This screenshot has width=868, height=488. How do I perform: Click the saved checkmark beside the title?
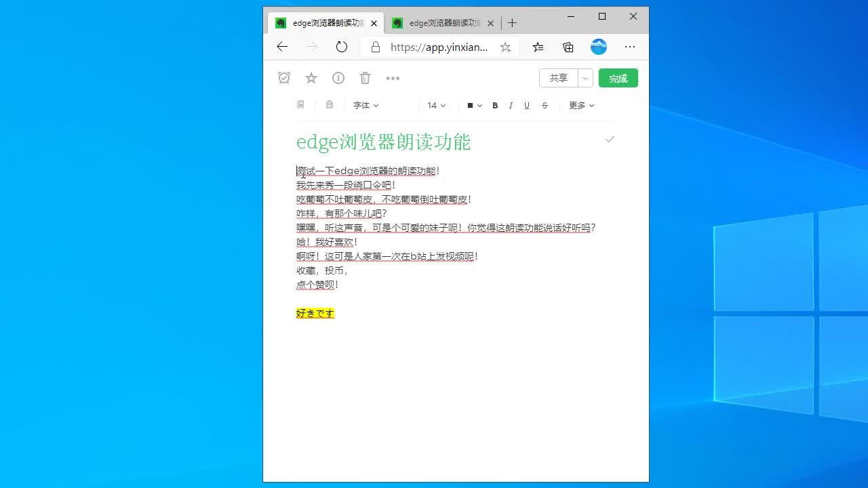(x=610, y=139)
